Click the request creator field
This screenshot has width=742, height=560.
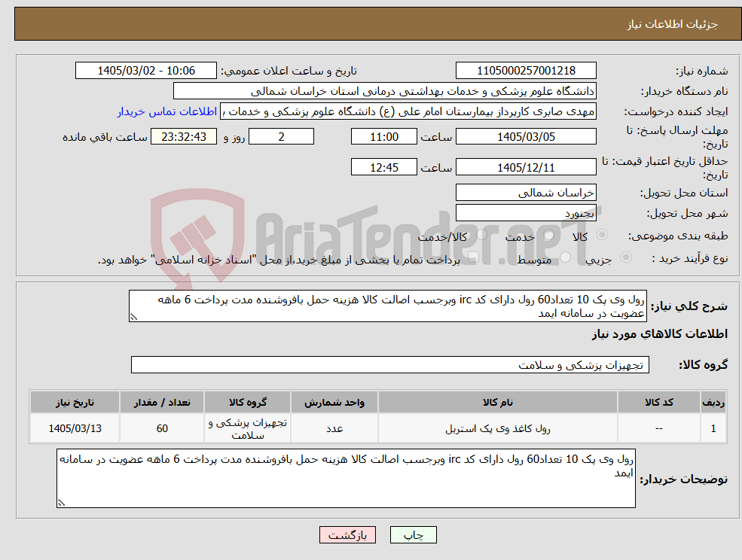point(408,111)
